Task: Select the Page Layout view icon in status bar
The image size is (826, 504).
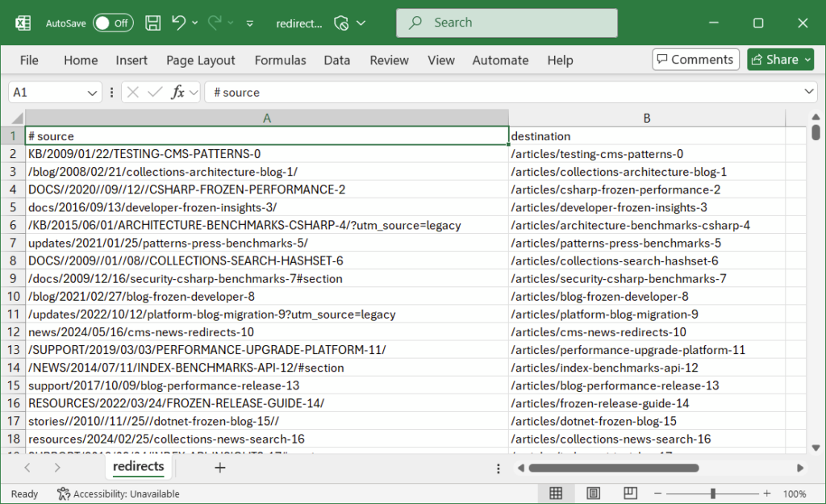Action: pos(593,493)
